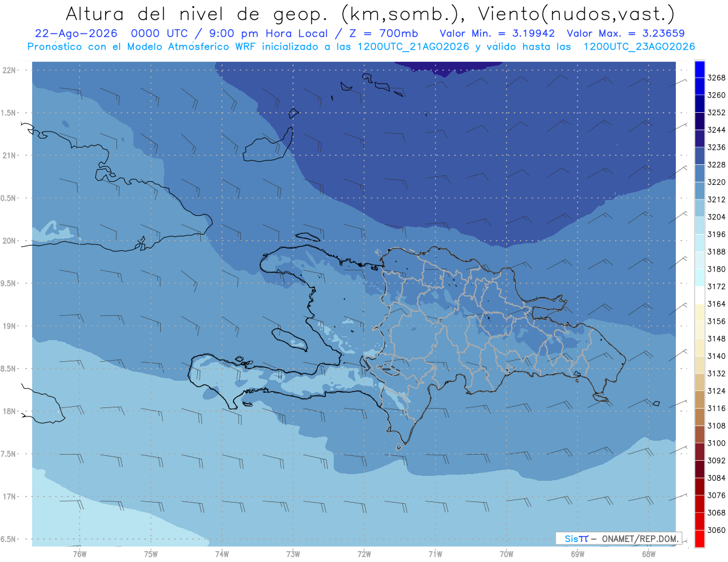Viewport: 728px width, 562px height.
Task: Click the "Valor Max. = 3.23659" text
Action: pos(626,33)
